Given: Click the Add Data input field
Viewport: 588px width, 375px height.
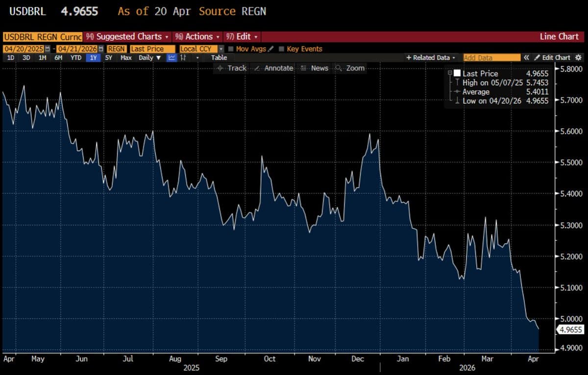Looking at the screenshot, I should point(491,57).
